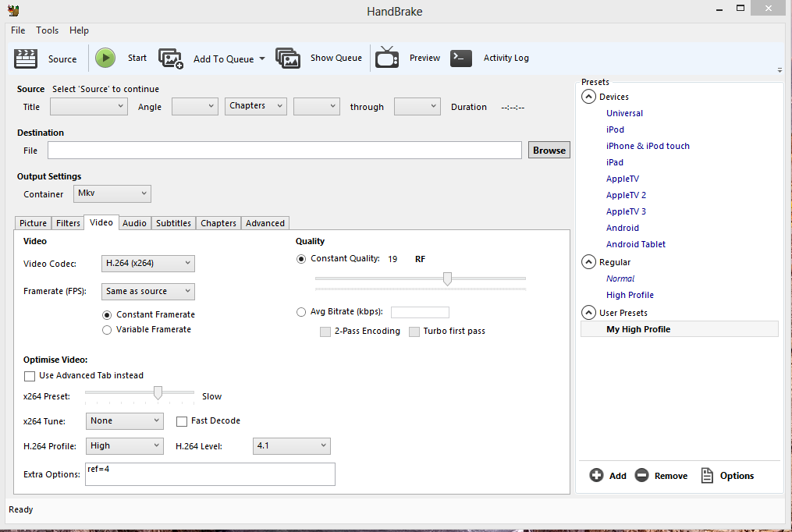Open the Tools menu
The image size is (792, 532).
pyautogui.click(x=47, y=30)
